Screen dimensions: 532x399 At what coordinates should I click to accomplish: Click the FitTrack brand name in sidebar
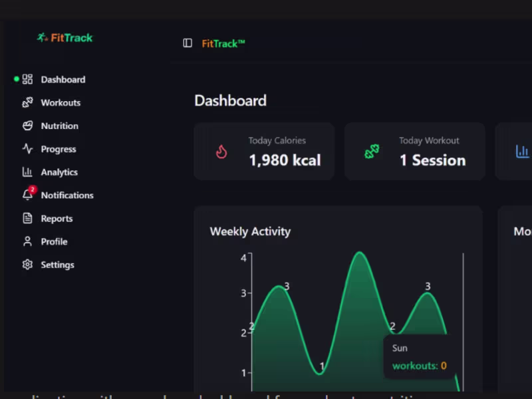72,38
